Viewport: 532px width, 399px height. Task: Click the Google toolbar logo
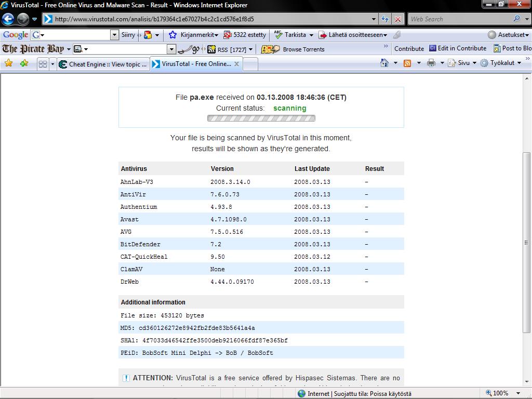[x=15, y=35]
